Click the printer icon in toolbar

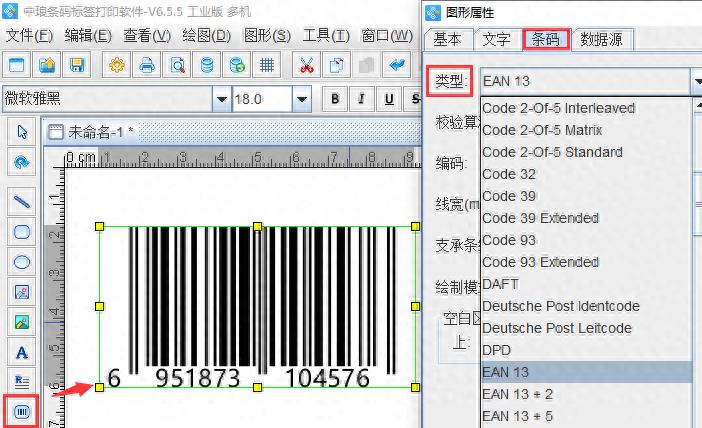(147, 66)
